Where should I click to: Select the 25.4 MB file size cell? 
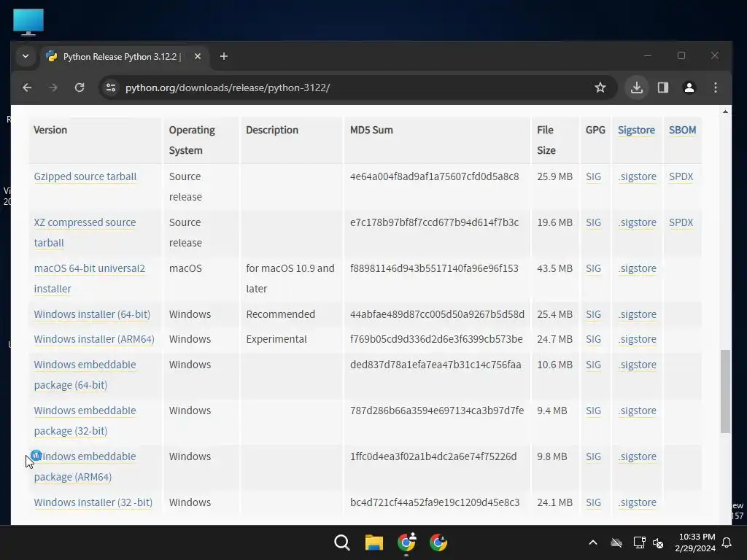(554, 314)
